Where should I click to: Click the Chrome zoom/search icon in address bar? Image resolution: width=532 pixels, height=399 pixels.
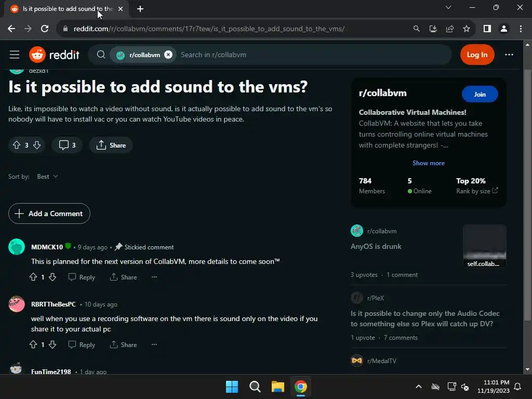click(x=416, y=29)
